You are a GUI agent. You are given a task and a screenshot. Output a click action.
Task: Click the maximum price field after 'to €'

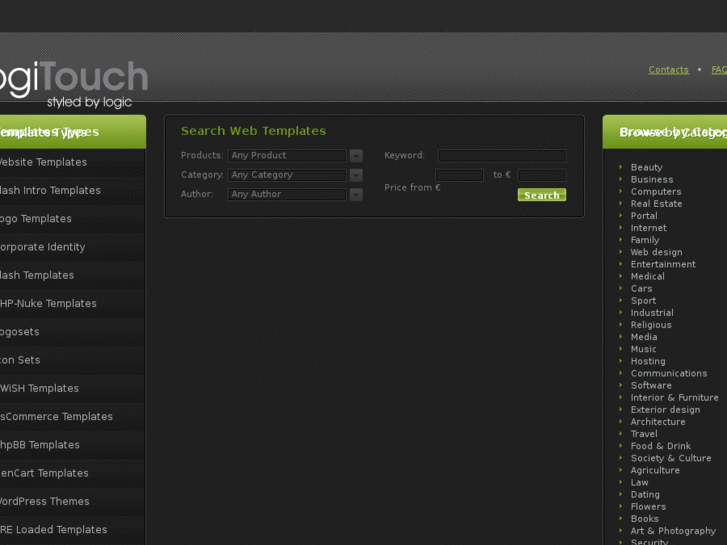coord(542,175)
